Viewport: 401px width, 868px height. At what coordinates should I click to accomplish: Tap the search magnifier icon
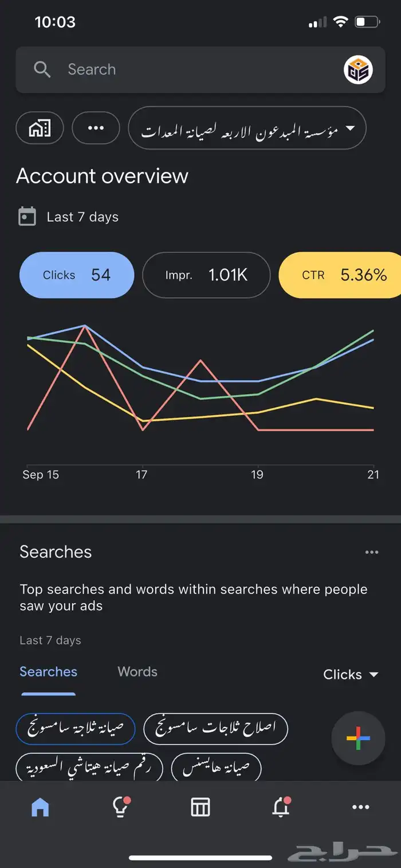tap(42, 70)
